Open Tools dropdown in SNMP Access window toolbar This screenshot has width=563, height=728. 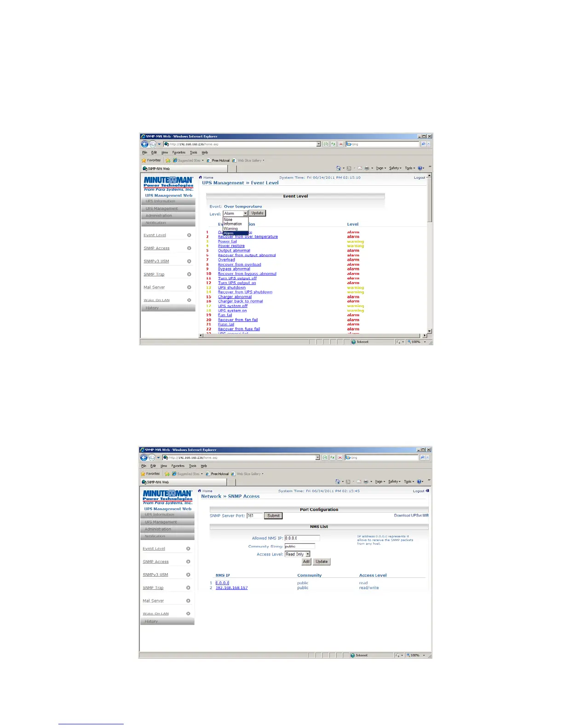409,482
